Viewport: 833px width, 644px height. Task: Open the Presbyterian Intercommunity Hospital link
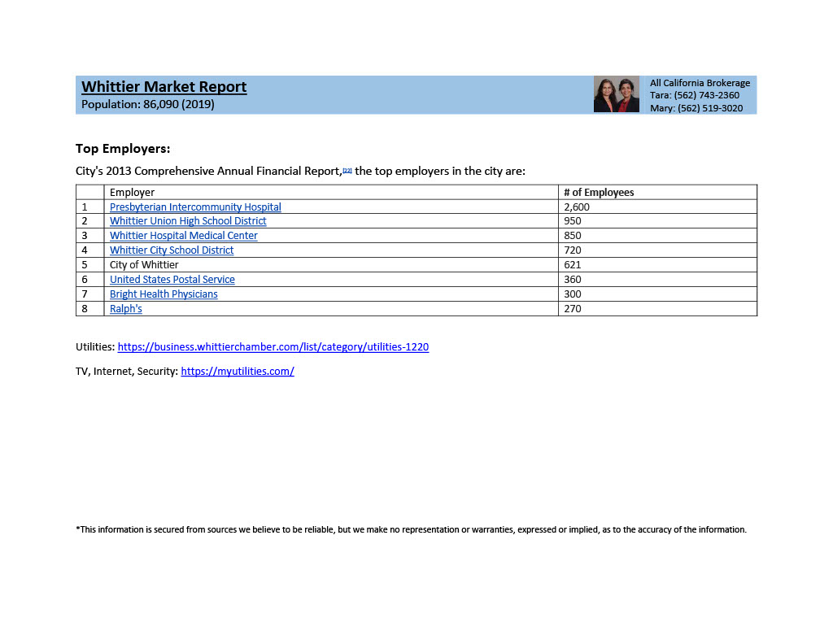tap(195, 207)
